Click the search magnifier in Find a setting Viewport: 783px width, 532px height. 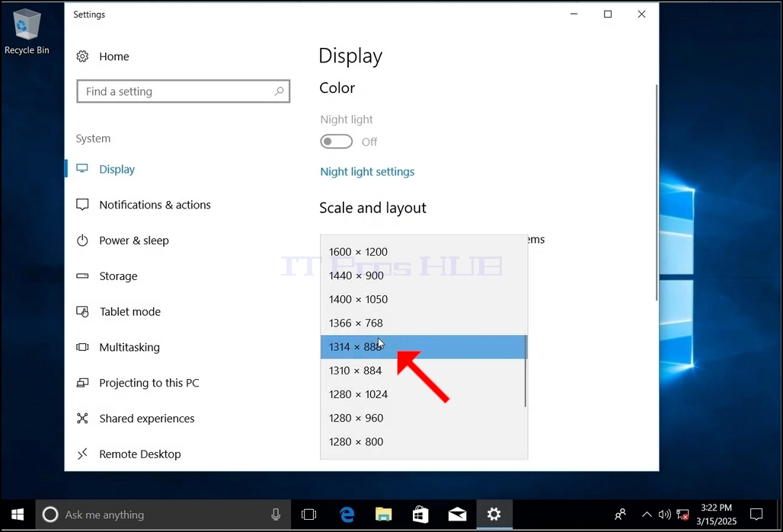[x=279, y=91]
